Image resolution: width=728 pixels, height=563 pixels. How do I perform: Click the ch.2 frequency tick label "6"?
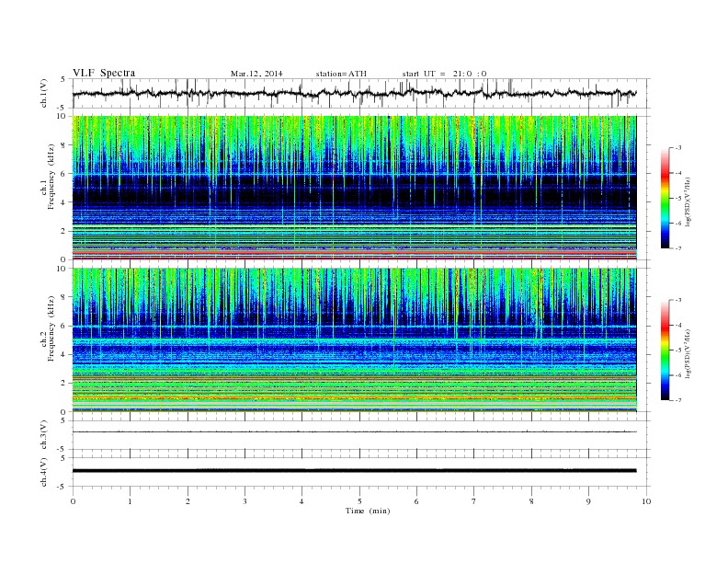point(63,326)
